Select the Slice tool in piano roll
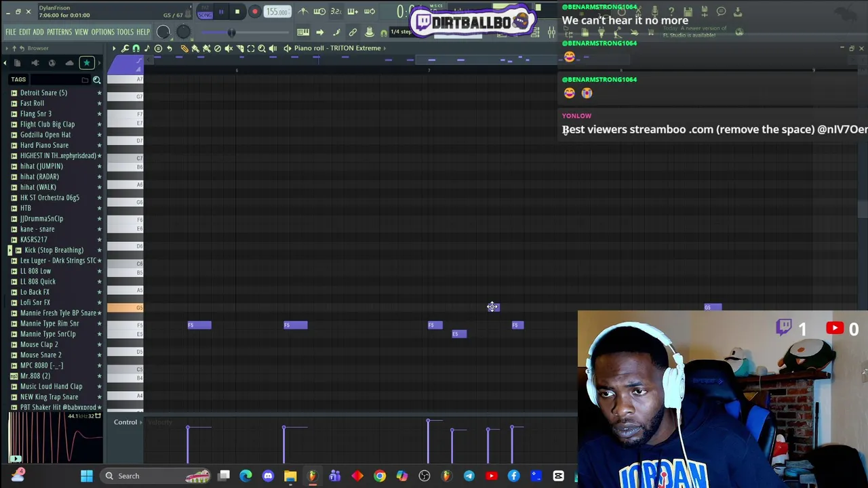This screenshot has width=868, height=488. click(240, 48)
